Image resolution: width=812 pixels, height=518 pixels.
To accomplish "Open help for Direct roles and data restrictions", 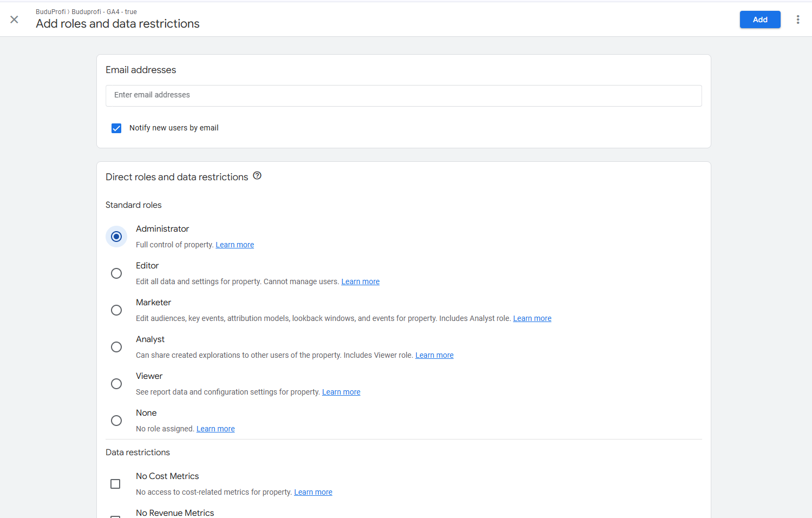I will pos(257,176).
